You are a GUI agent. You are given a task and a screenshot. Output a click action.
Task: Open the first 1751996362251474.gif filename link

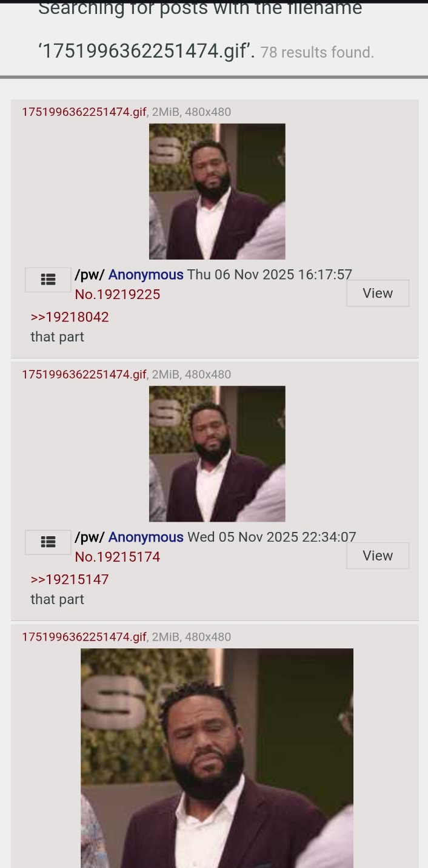(x=84, y=112)
